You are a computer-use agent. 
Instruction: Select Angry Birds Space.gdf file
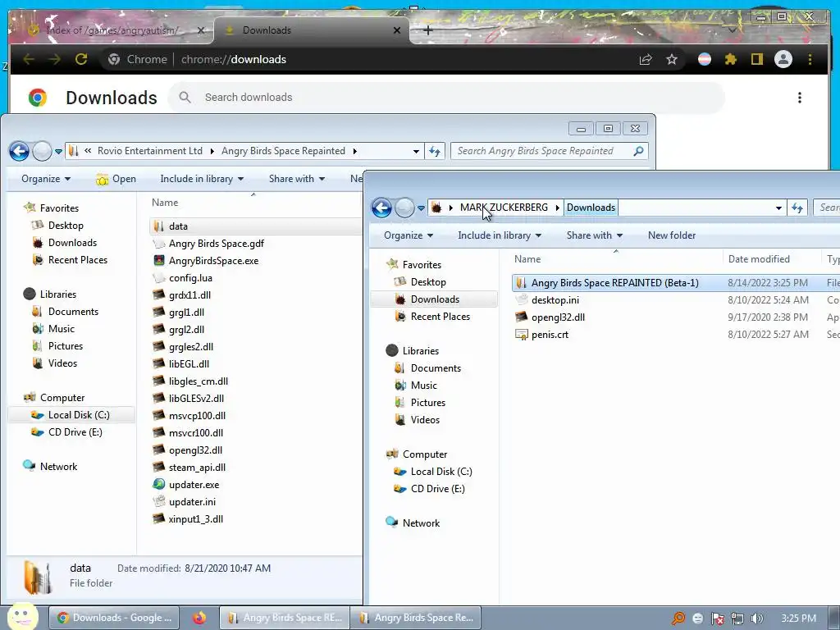click(216, 244)
